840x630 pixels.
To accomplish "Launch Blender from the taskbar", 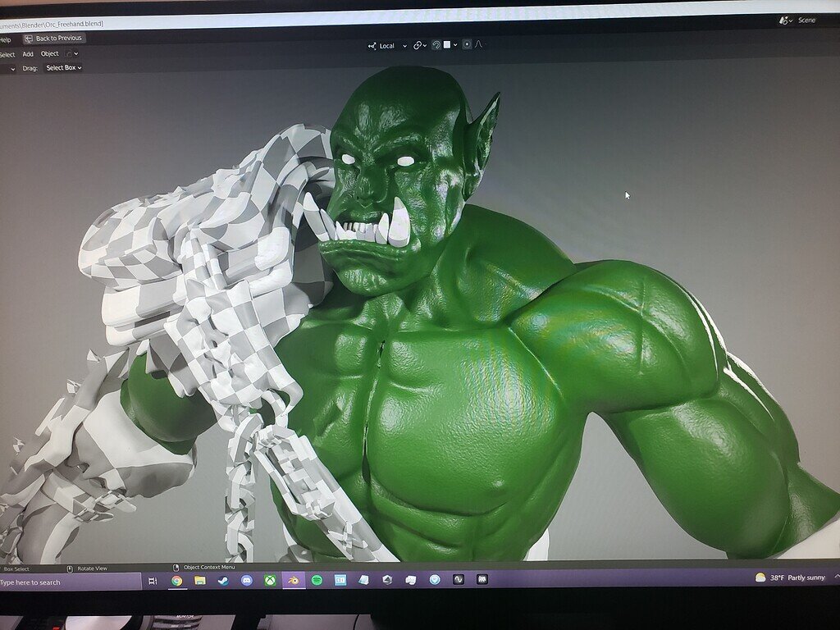I will pos(294,580).
